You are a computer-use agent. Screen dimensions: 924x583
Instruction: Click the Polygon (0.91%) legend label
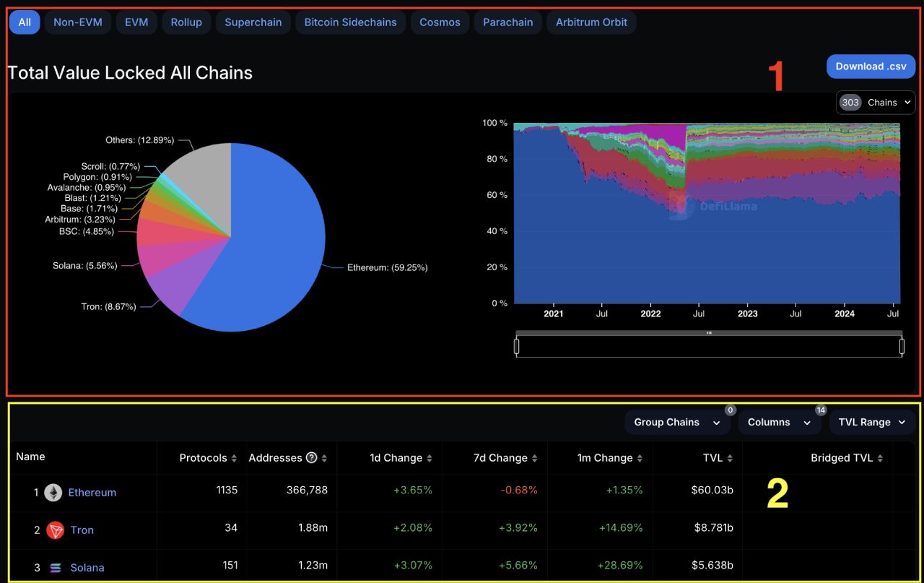click(x=97, y=177)
